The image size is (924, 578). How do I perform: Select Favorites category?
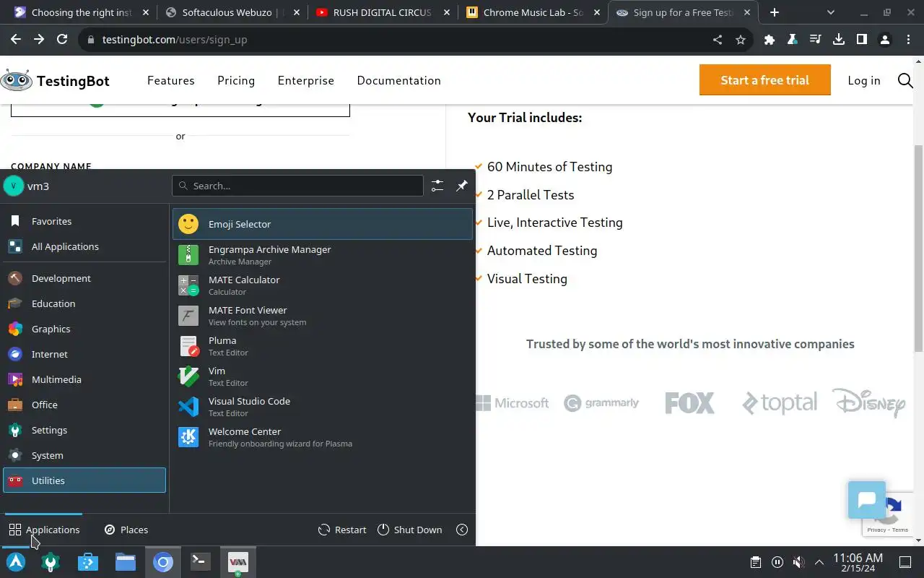(84, 221)
